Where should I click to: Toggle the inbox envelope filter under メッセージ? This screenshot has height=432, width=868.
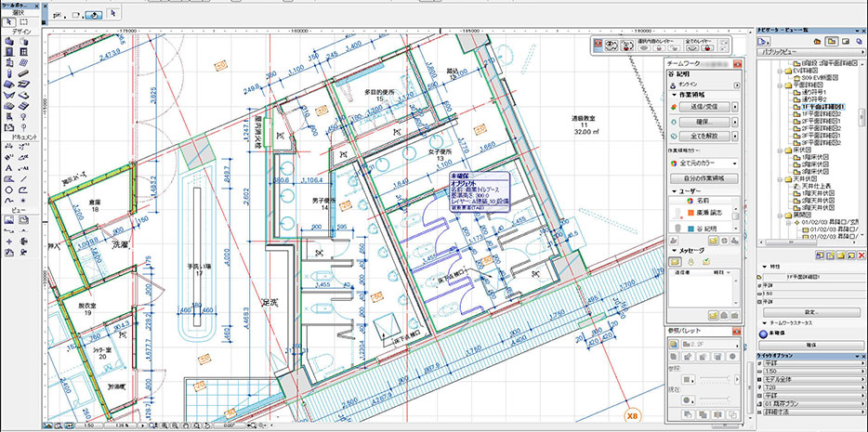tap(675, 262)
